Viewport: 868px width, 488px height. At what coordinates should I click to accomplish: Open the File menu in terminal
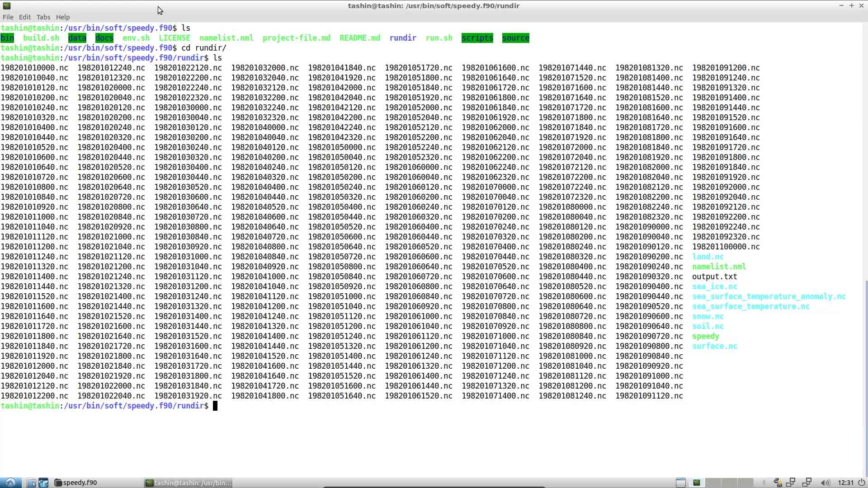[x=8, y=17]
